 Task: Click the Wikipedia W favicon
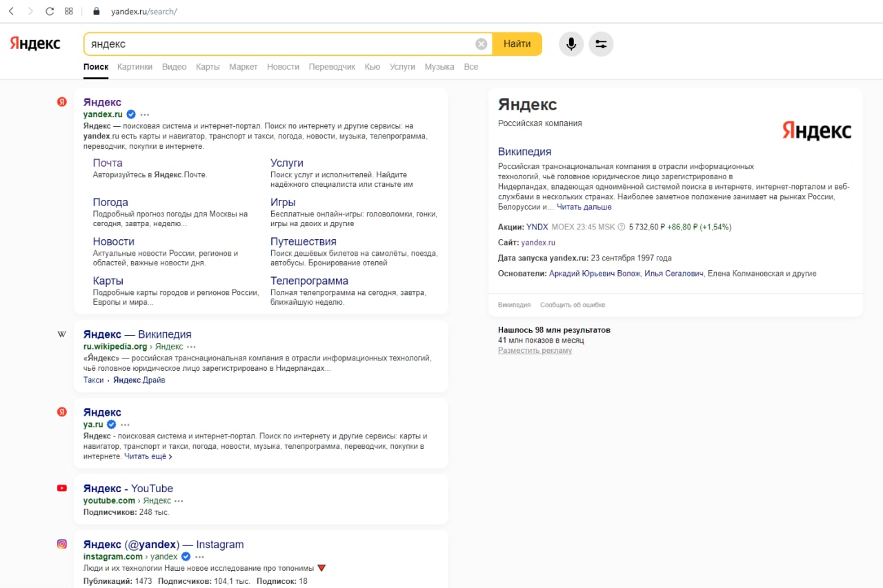(x=62, y=334)
